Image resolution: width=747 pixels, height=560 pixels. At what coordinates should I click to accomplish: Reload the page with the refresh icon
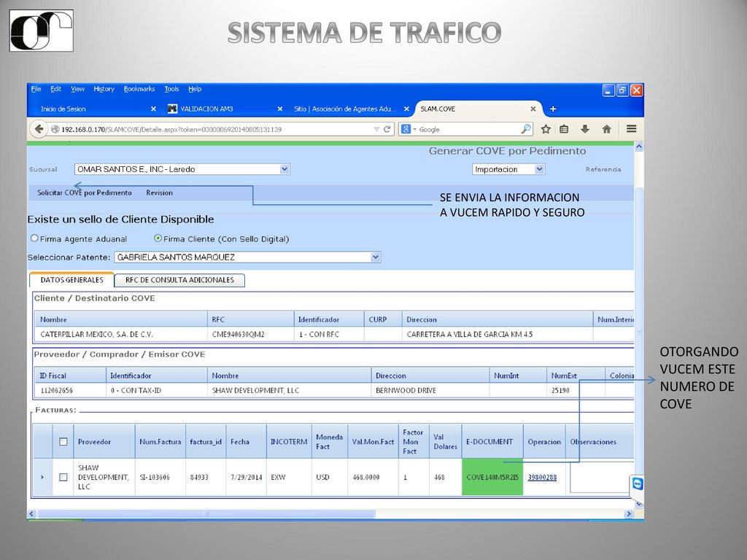387,129
